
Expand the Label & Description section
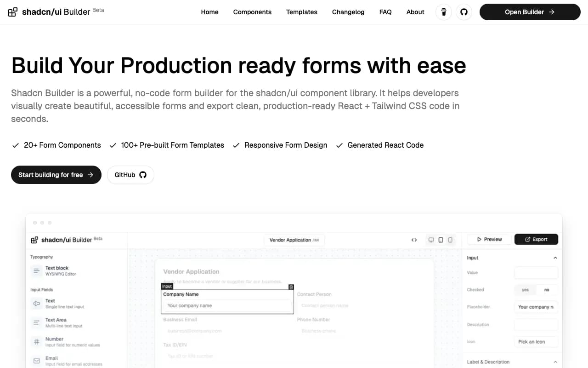555,362
